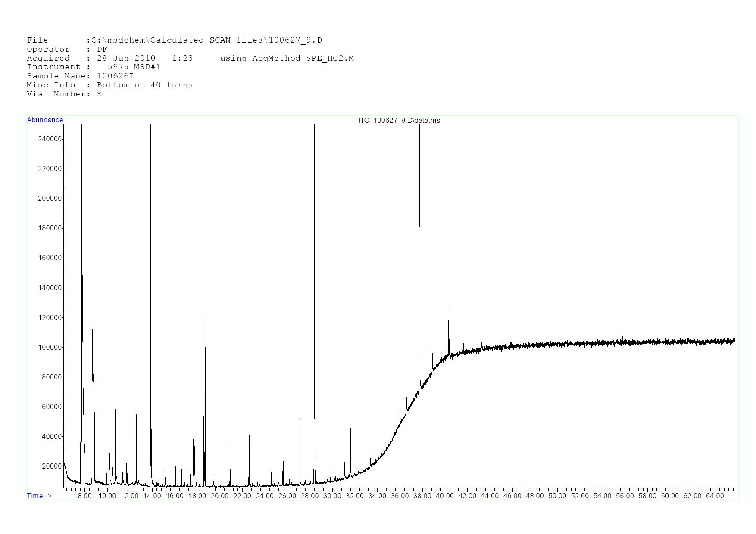This screenshot has width=756, height=534.
Task: Click the 240000 abundance tick label
Action: point(50,139)
